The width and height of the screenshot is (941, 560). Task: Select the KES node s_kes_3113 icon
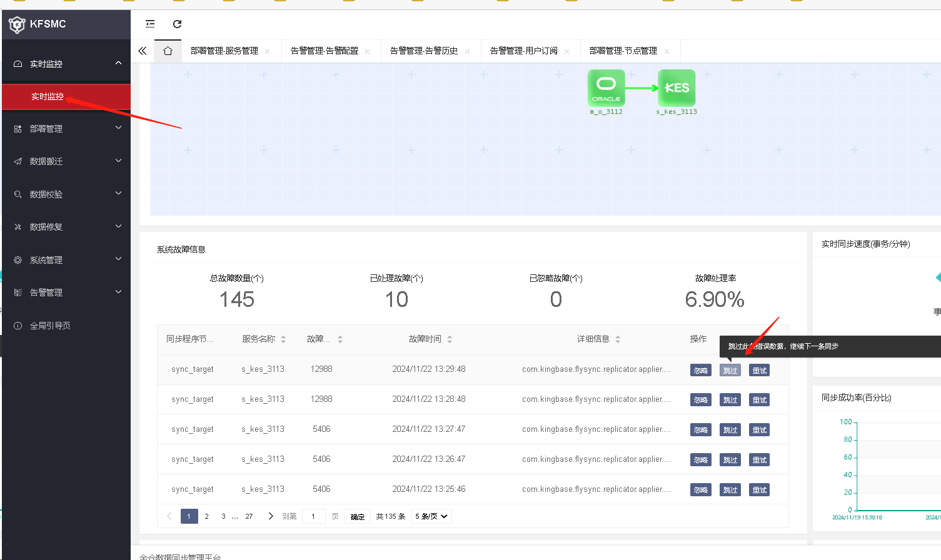pyautogui.click(x=677, y=88)
